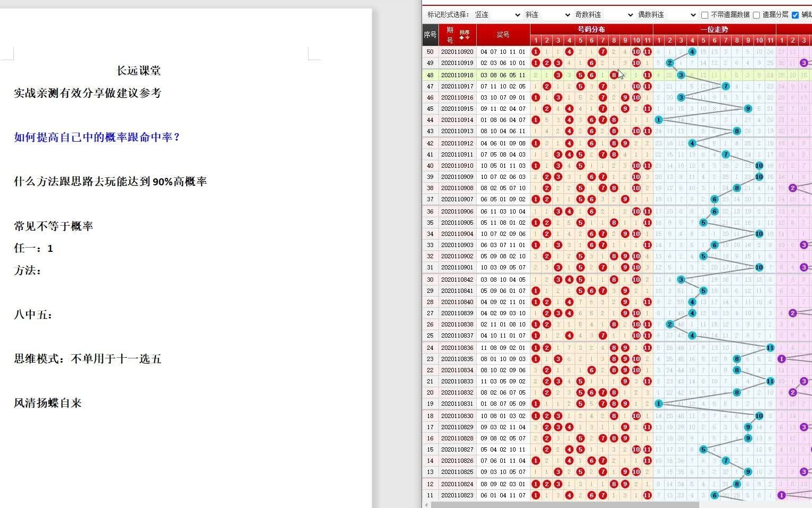Image resolution: width=812 pixels, height=508 pixels.
Task: Sort ascending with the 排序 up arrow
Action: pyautogui.click(x=462, y=38)
